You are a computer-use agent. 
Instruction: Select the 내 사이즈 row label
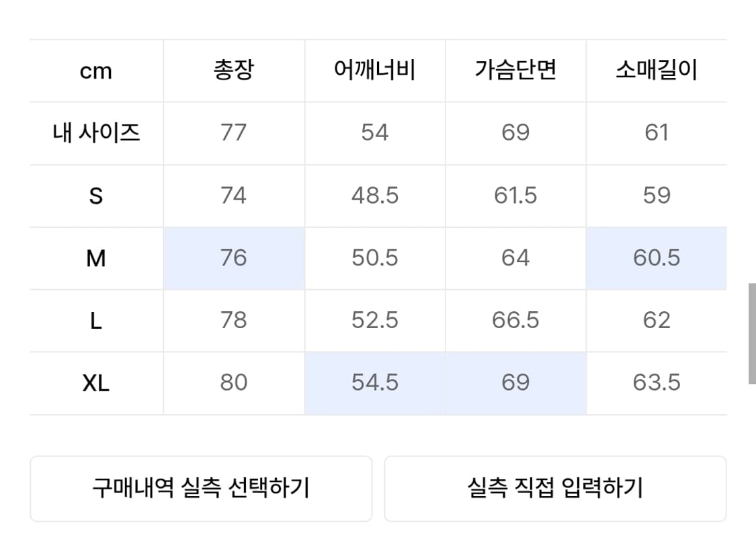(x=96, y=132)
